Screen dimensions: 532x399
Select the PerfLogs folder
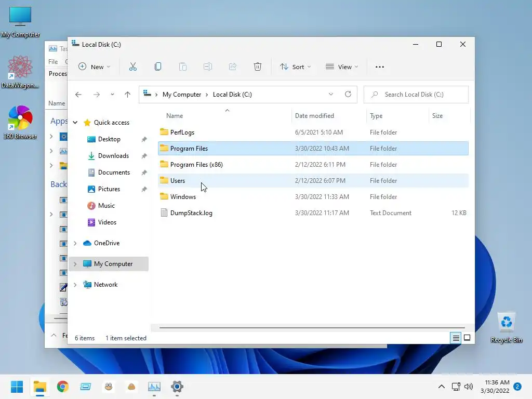[x=313, y=132]
